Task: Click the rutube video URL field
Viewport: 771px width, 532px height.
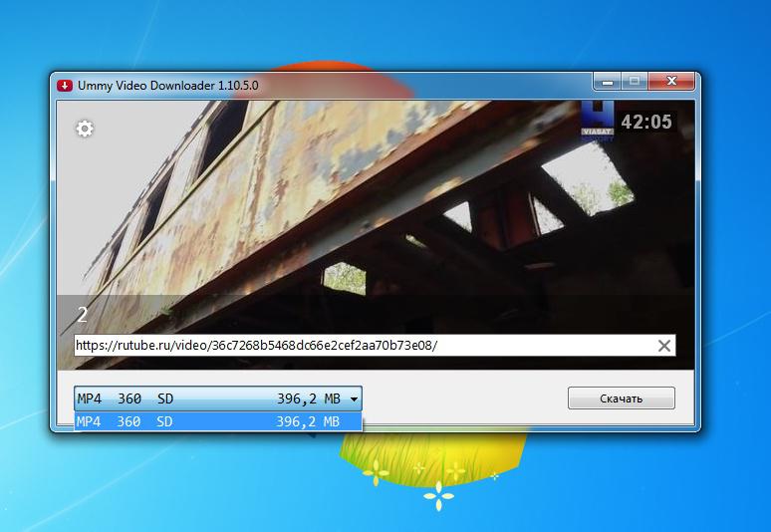Action: 375,345
